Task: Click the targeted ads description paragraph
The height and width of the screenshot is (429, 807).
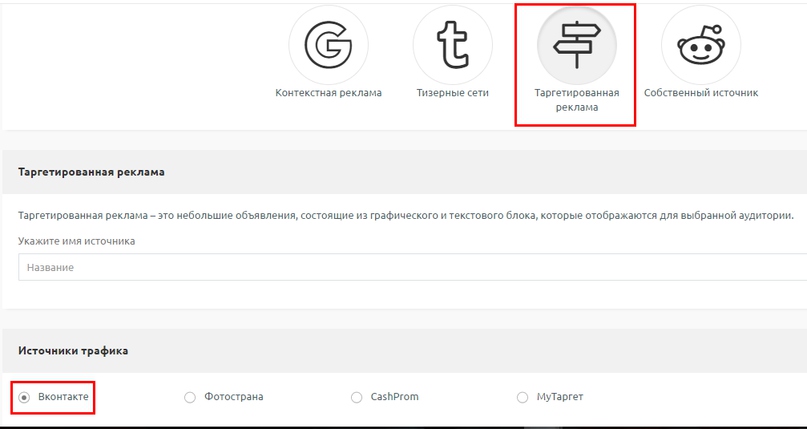Action: pyautogui.click(x=406, y=216)
